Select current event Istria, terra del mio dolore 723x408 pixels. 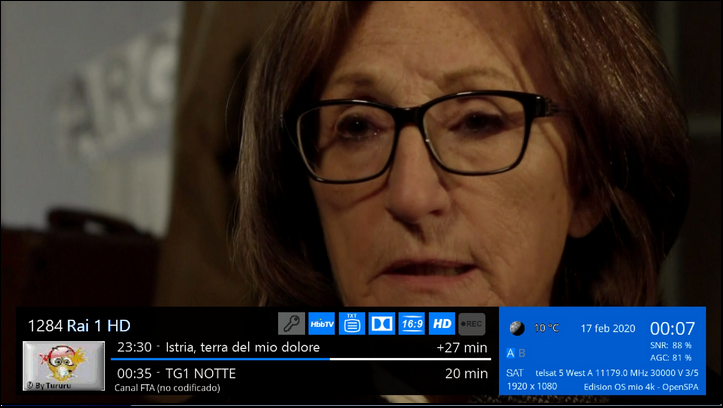(243, 347)
